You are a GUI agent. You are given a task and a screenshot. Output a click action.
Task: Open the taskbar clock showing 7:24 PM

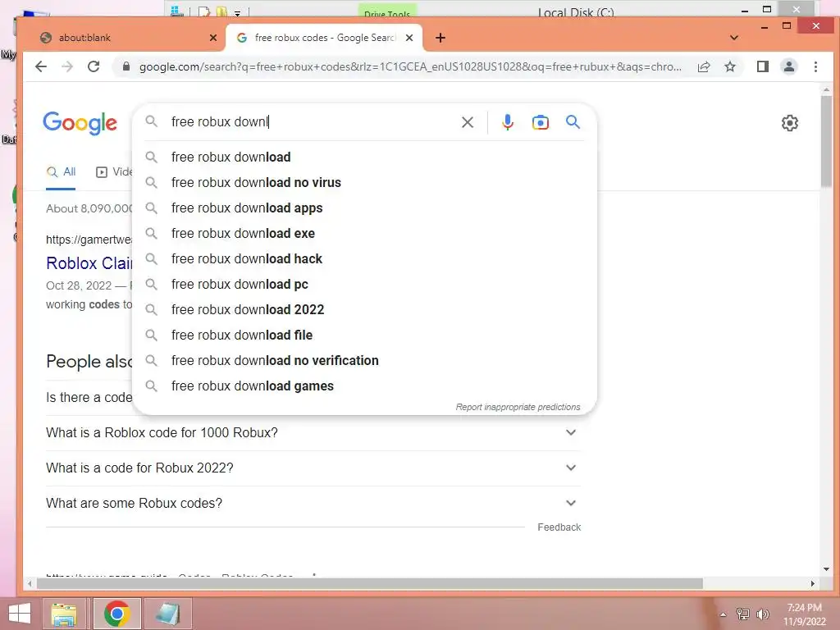(804, 614)
